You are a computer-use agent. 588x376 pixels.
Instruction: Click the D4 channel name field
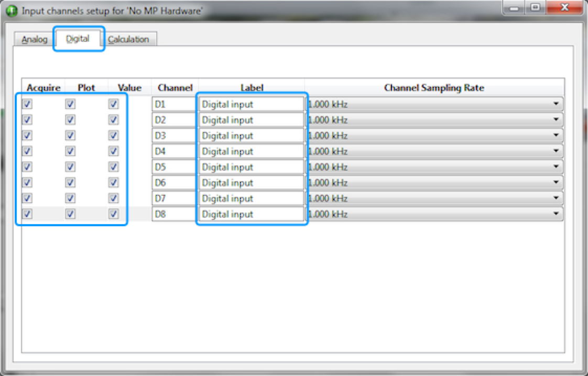coord(173,151)
